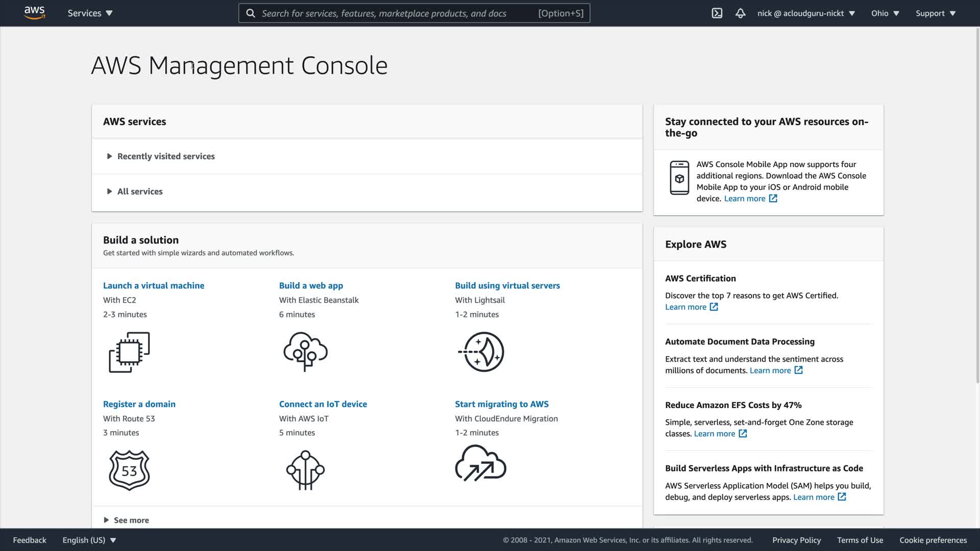Viewport: 980px width, 551px height.
Task: Open the Support menu
Action: (x=935, y=13)
